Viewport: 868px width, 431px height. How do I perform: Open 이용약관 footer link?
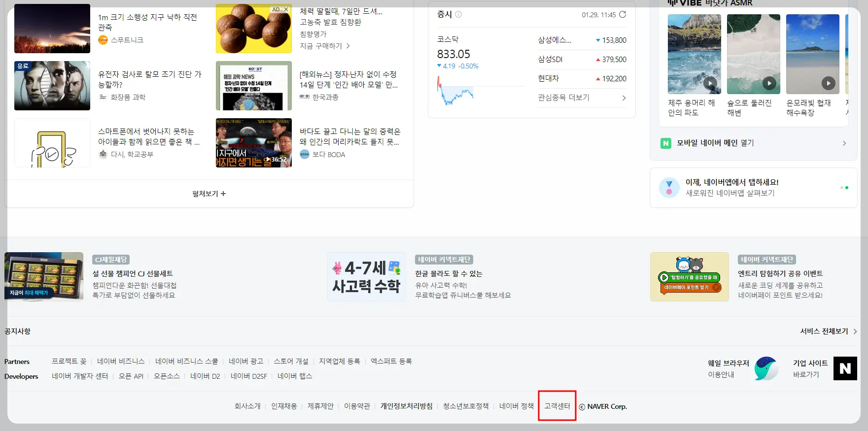(357, 406)
